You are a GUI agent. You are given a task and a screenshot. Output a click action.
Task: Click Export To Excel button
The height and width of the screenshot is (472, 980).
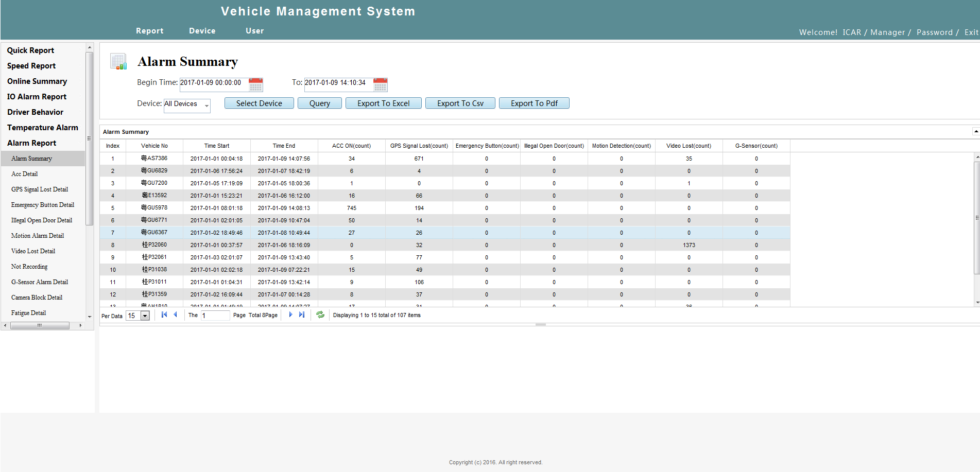pos(384,103)
